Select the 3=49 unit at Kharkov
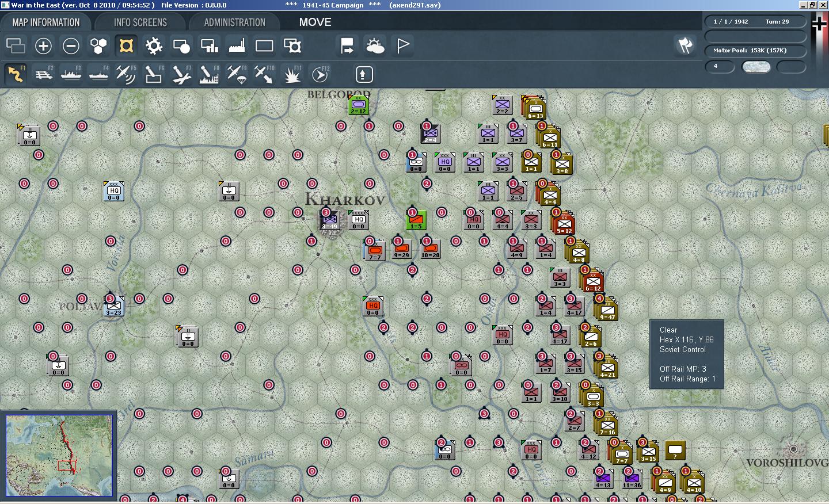Image resolution: width=829 pixels, height=504 pixels. tap(329, 219)
